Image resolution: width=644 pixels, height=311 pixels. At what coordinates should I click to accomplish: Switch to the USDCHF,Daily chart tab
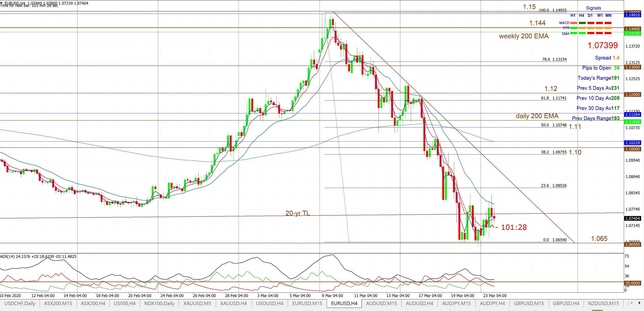point(20,304)
